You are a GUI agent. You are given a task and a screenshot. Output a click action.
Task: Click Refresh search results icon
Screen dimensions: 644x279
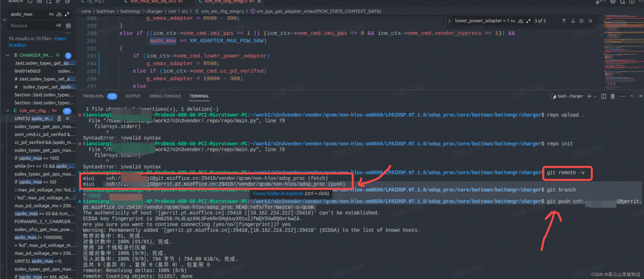click(x=30, y=1)
